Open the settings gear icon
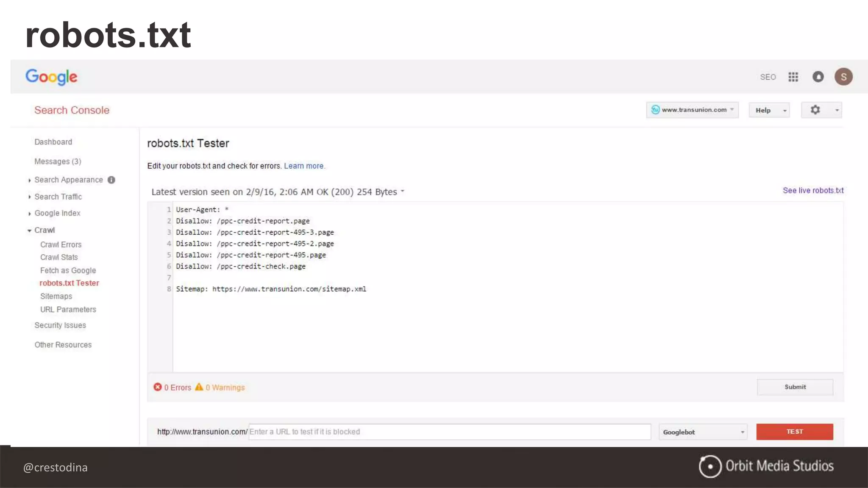868x488 pixels. (x=815, y=110)
